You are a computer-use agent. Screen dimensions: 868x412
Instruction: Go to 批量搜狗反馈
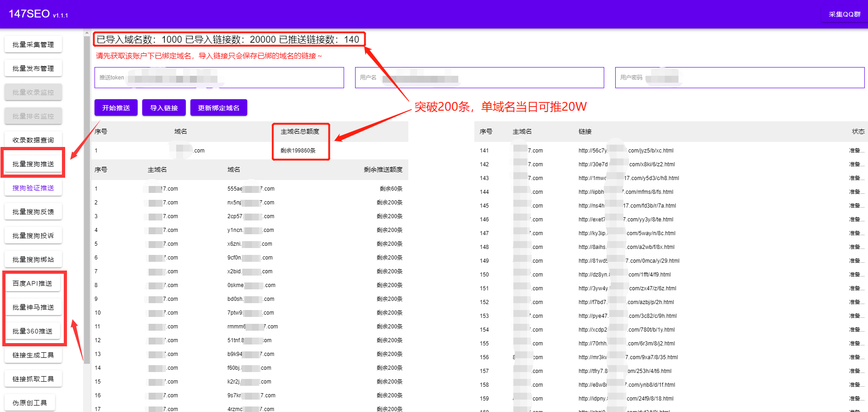point(33,212)
